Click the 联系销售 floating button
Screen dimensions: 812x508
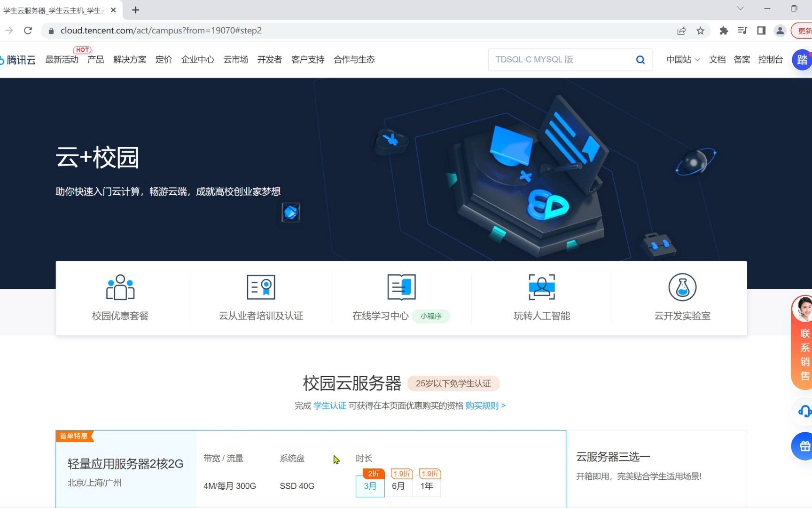pos(803,342)
